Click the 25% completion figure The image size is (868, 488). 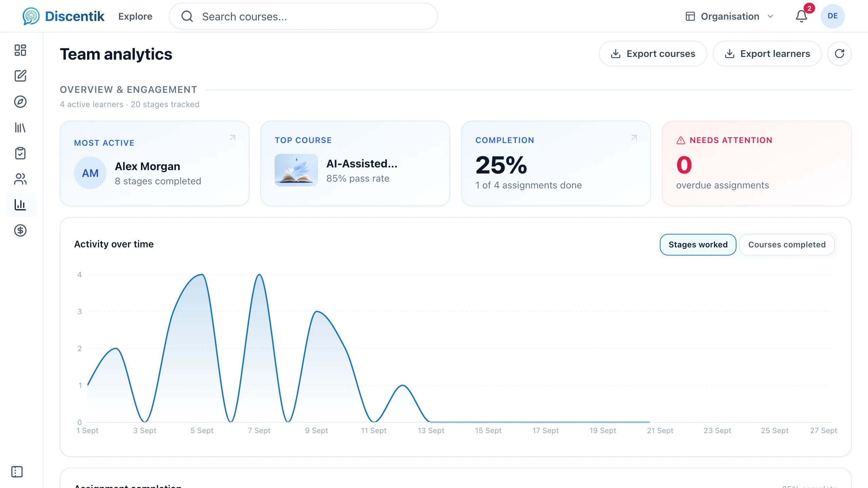501,165
